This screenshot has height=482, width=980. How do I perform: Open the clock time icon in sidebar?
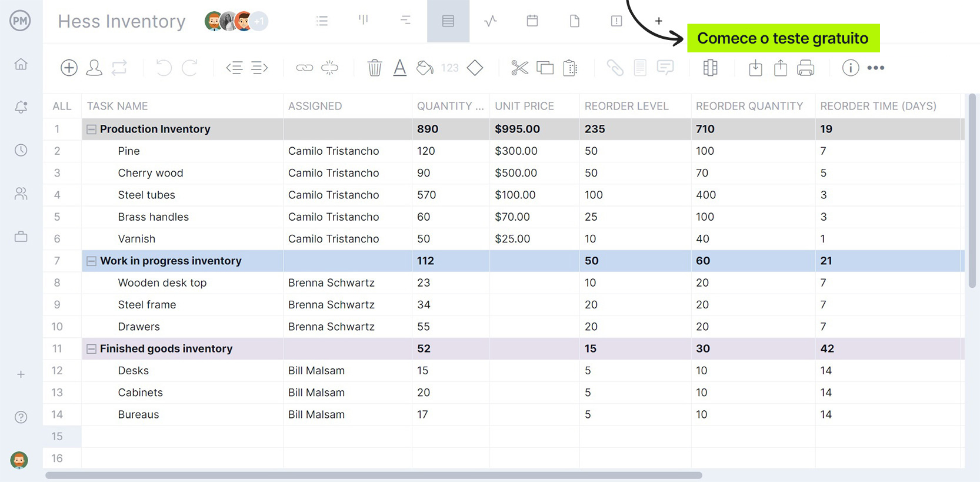pyautogui.click(x=21, y=150)
